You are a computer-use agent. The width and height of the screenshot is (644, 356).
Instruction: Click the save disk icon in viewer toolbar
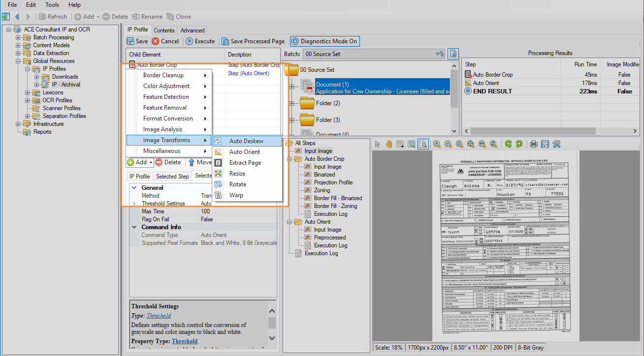545,144
